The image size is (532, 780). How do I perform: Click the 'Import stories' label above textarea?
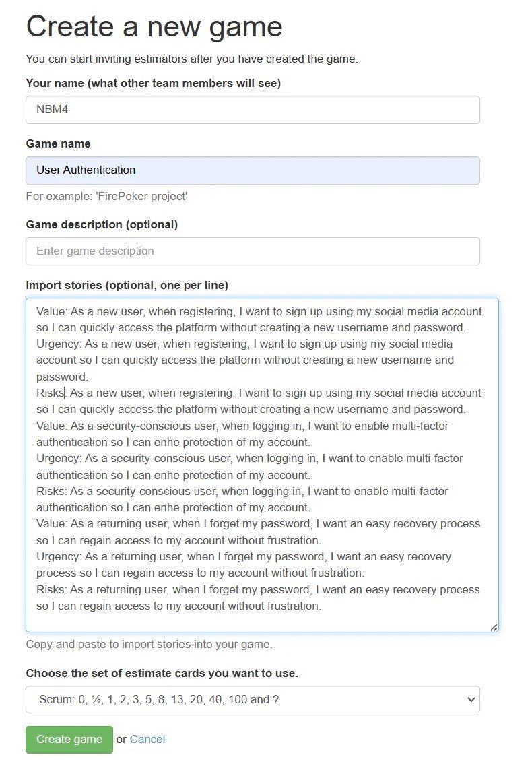tap(127, 285)
